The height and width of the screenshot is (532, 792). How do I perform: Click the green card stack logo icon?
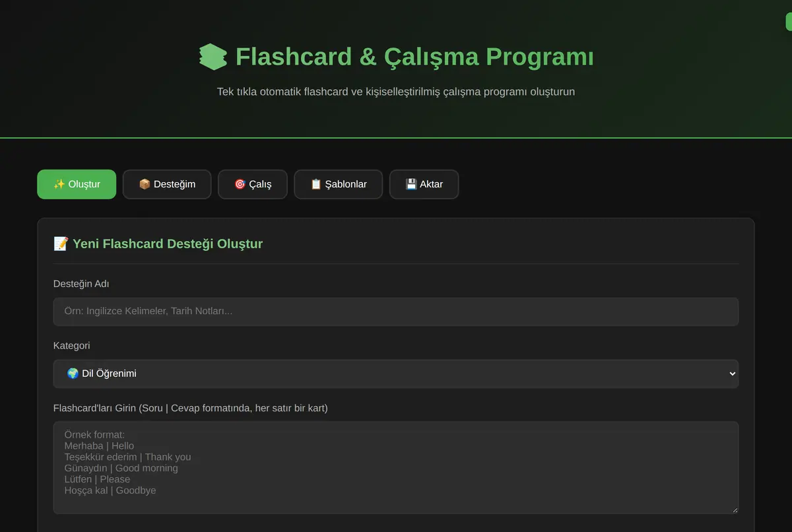[213, 57]
